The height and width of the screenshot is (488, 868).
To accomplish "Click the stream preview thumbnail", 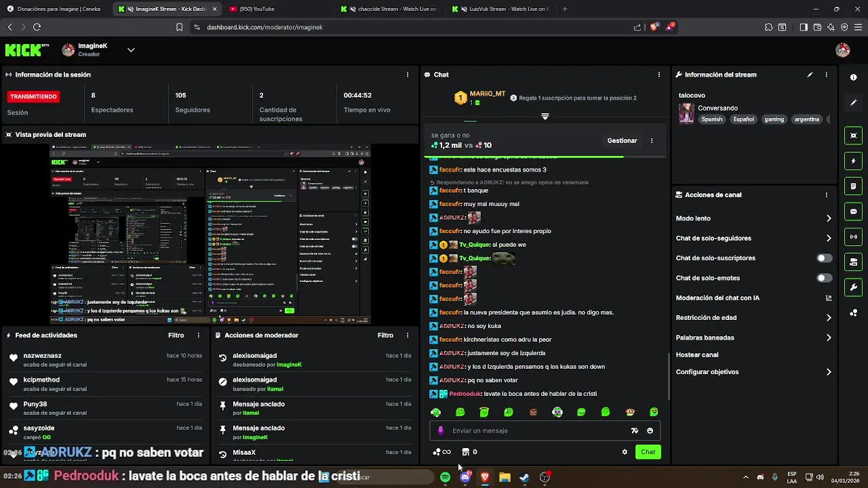I will [x=210, y=234].
